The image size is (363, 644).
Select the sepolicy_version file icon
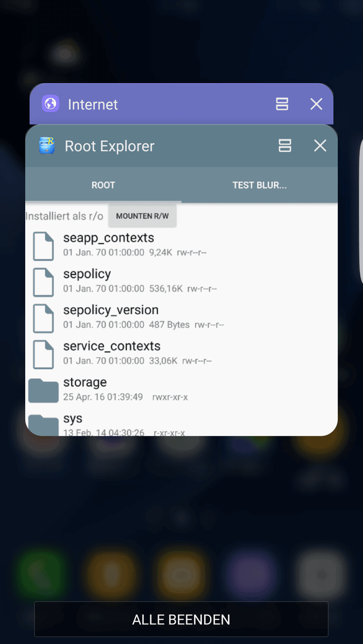pos(43,318)
